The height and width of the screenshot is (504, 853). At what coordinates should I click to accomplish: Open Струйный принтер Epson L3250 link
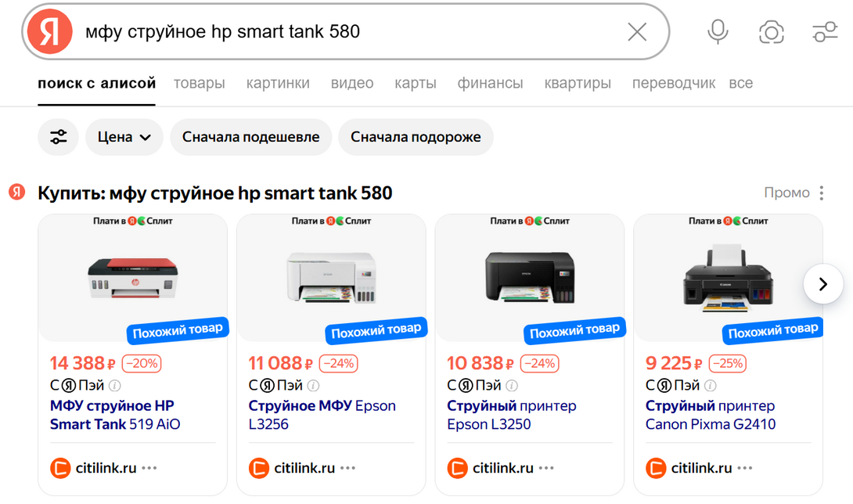tap(511, 415)
